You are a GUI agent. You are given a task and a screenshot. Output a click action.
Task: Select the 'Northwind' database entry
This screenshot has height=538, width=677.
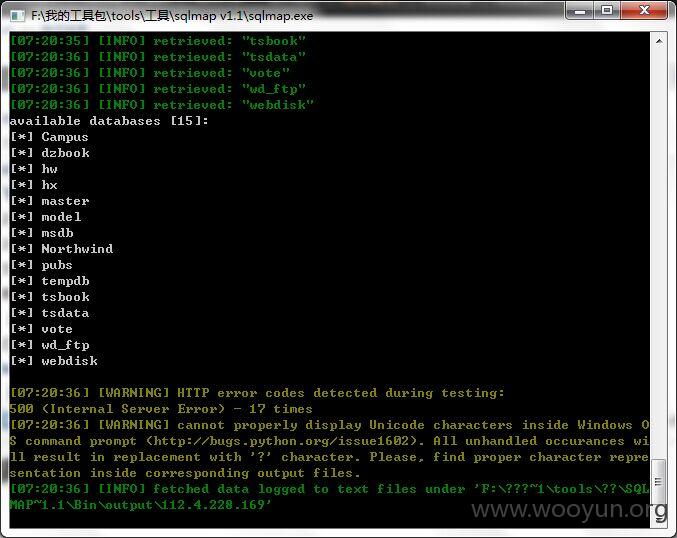77,249
